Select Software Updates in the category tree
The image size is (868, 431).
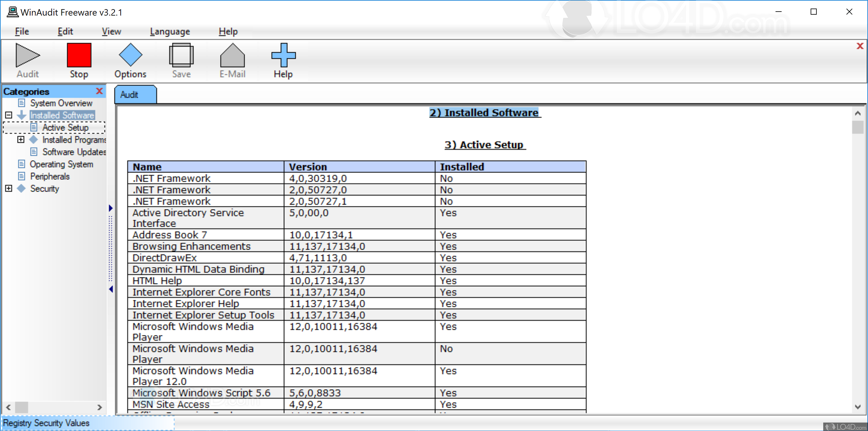[x=74, y=152]
